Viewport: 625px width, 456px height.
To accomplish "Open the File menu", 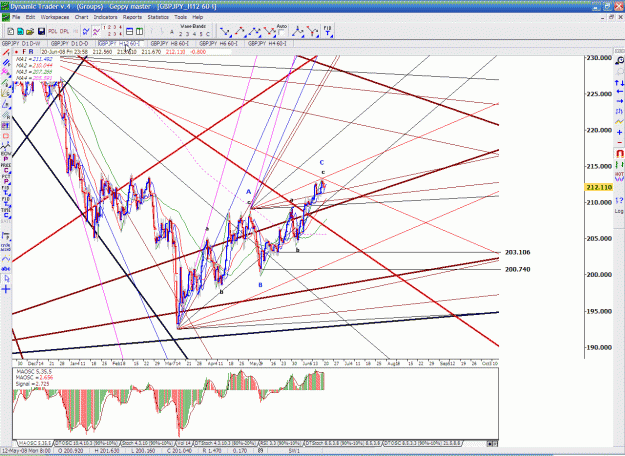I will (x=16, y=17).
